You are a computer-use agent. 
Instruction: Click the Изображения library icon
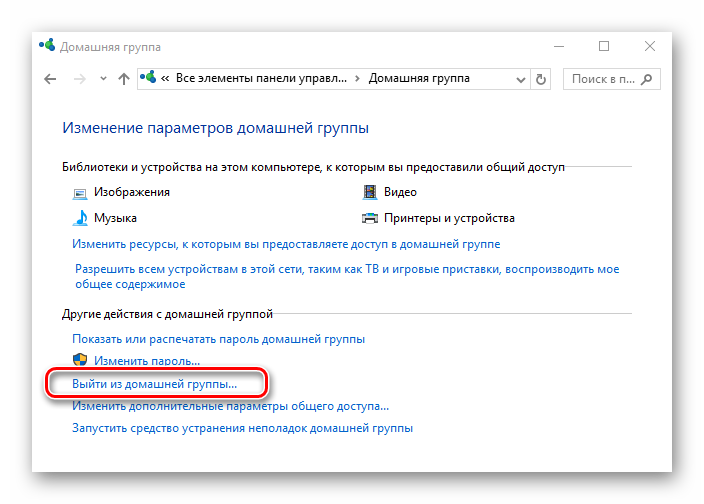pyautogui.click(x=80, y=193)
